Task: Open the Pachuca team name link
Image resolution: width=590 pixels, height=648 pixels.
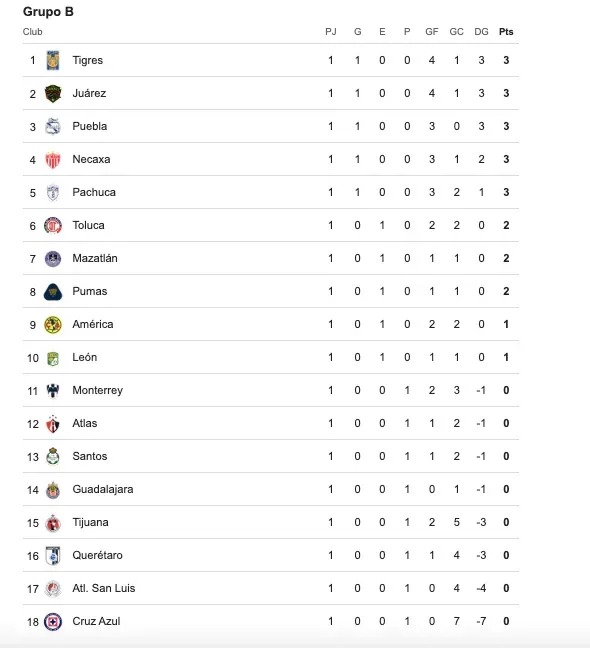Action: point(94,192)
